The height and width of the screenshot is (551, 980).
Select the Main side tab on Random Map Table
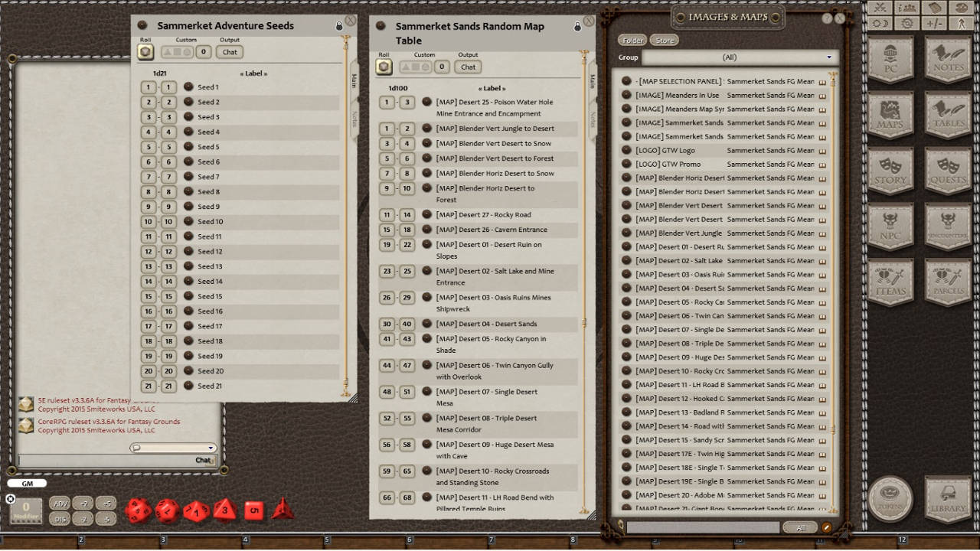593,80
